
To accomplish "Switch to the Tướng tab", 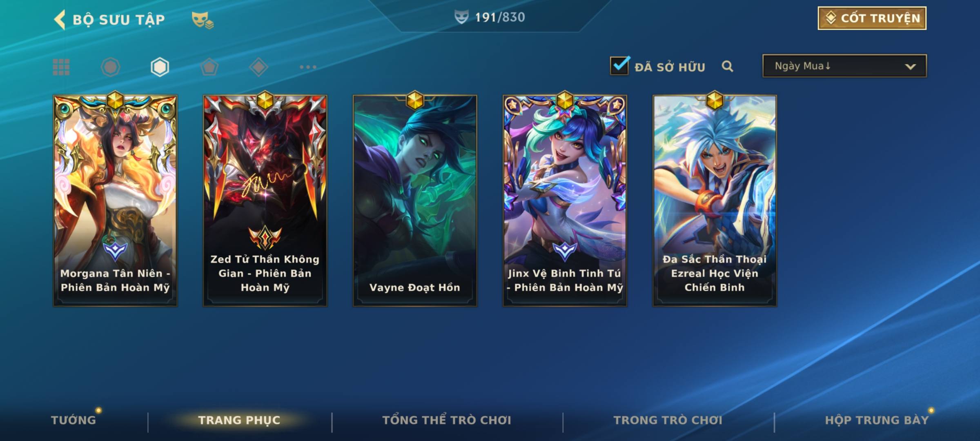I will coord(73,420).
